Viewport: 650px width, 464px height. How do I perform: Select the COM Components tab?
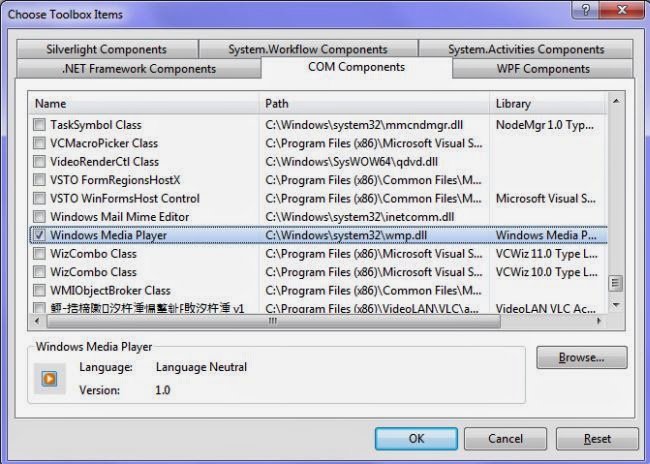(x=357, y=67)
